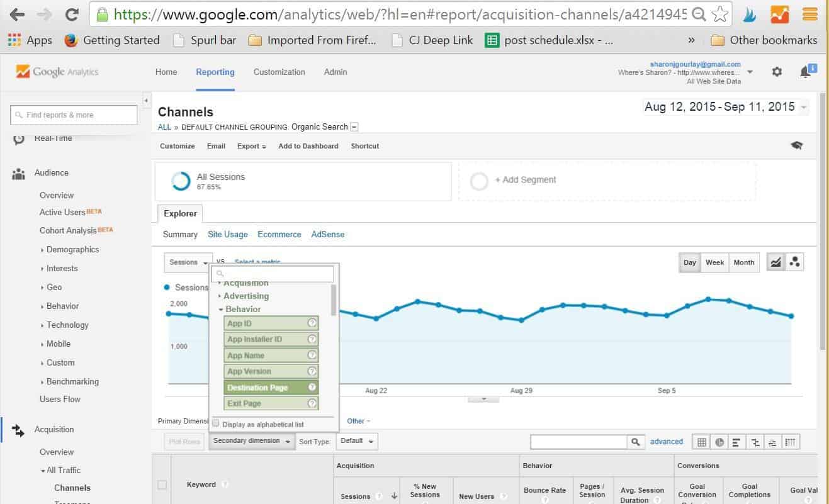Click the help icon beside Destination Page
Image resolution: width=829 pixels, height=504 pixels.
tap(311, 388)
